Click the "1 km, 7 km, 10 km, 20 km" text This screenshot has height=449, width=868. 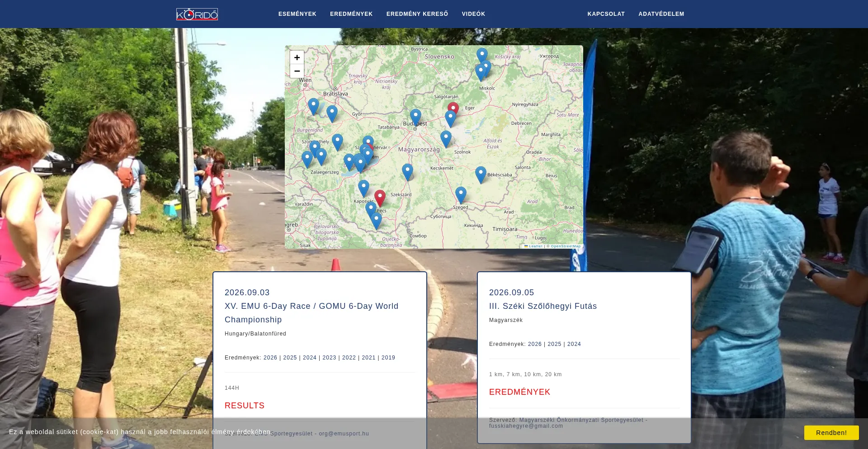[x=525, y=374]
